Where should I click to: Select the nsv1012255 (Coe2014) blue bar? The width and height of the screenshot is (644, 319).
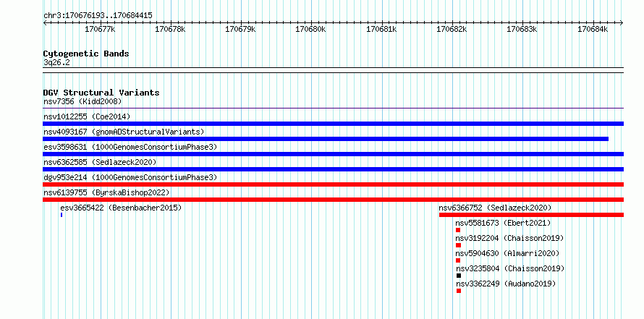pyautogui.click(x=333, y=124)
